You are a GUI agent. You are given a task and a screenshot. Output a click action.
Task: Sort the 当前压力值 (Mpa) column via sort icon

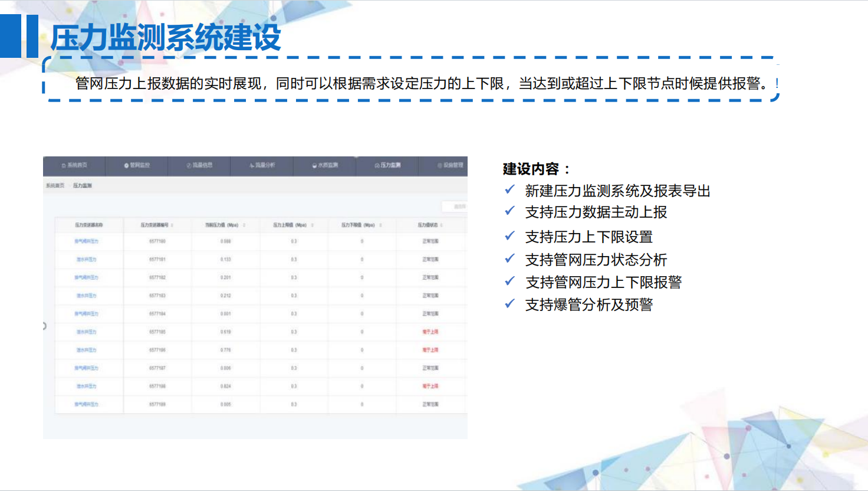pyautogui.click(x=244, y=225)
